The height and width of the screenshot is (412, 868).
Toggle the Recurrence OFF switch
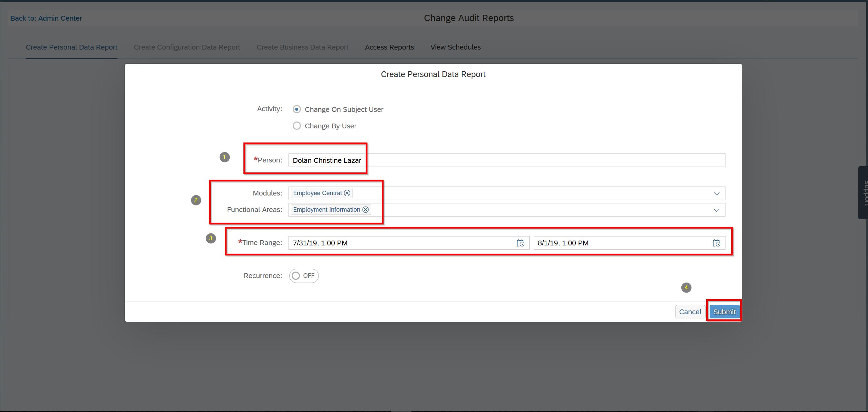tap(304, 276)
